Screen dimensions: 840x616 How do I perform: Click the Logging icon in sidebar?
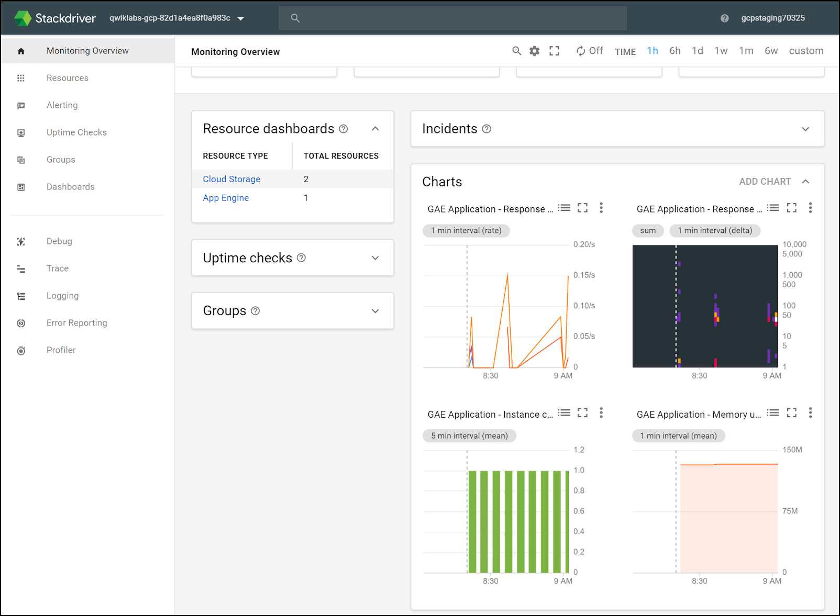pos(21,296)
